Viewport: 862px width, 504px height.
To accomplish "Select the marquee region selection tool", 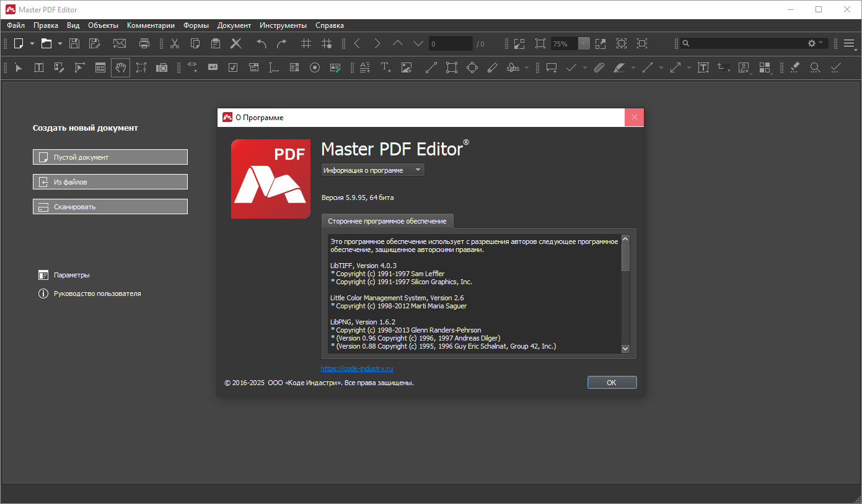I will tap(141, 67).
